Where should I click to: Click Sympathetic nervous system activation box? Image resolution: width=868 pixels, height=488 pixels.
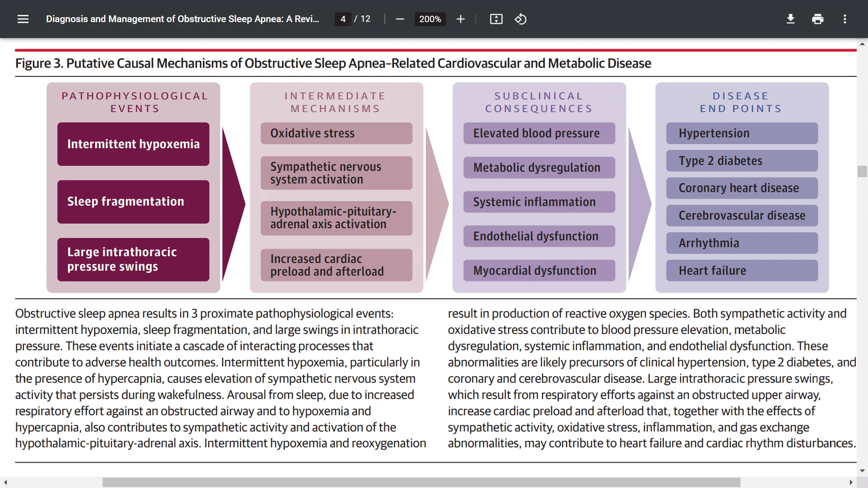tap(336, 173)
